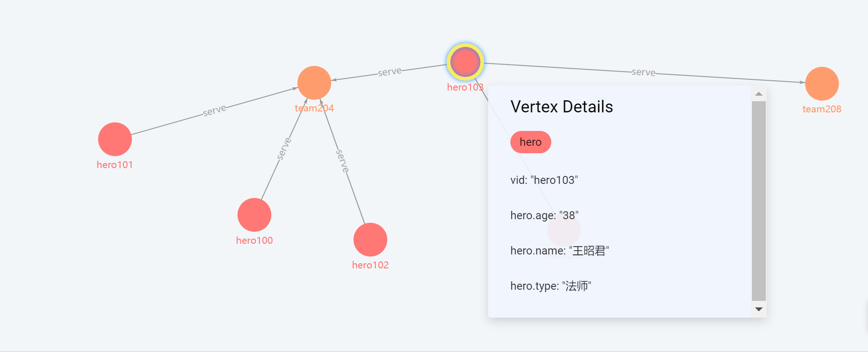Click the highlighted hero103 vertex
Image resolution: width=868 pixels, height=358 pixels.
465,62
